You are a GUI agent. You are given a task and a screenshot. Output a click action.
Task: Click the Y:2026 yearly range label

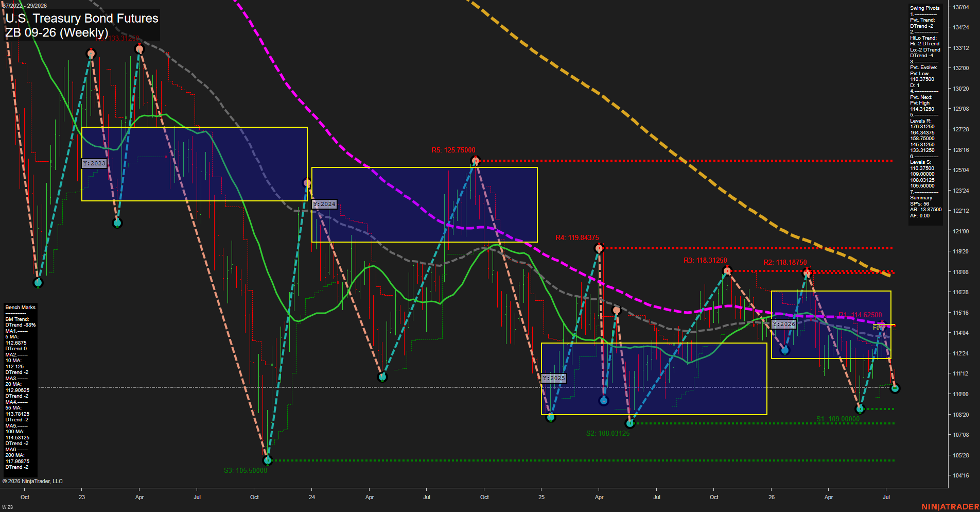tap(784, 324)
